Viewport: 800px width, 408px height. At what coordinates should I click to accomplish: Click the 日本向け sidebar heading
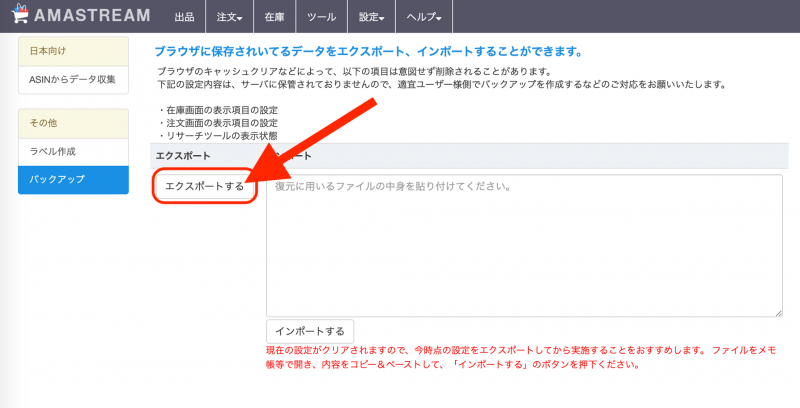coord(73,52)
